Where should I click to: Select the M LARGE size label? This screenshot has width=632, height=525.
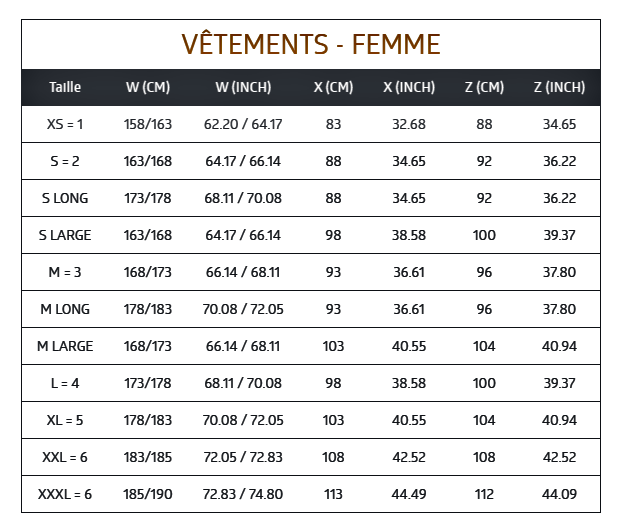pos(65,346)
